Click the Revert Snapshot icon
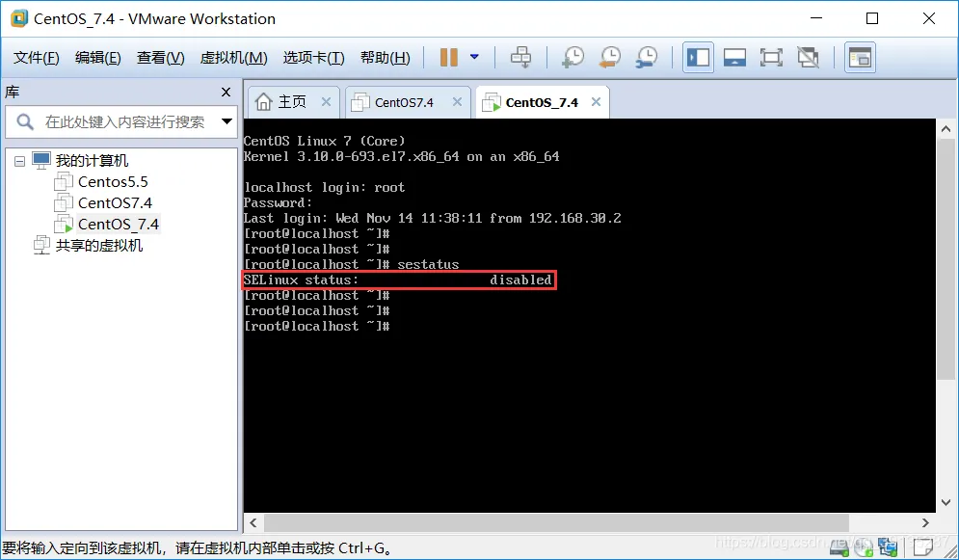The height and width of the screenshot is (560, 959). point(609,58)
